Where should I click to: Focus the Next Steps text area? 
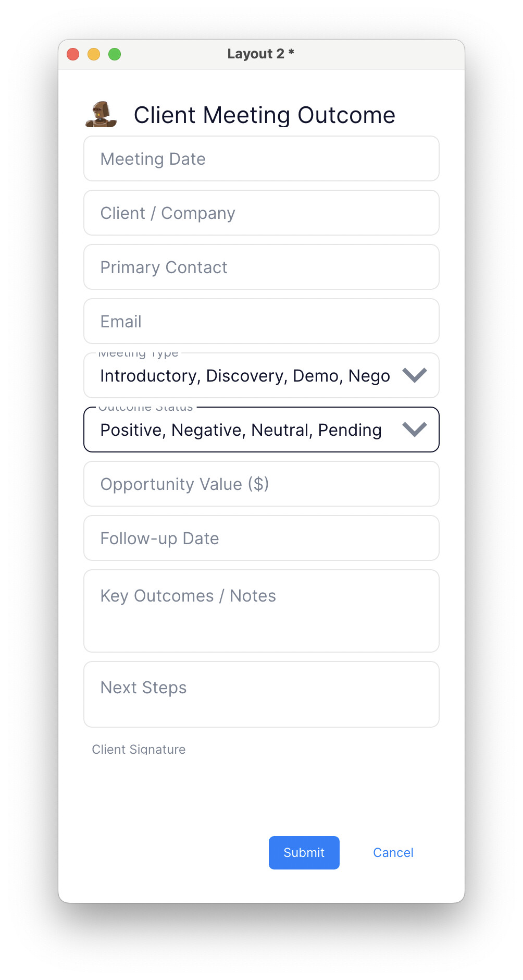pos(261,694)
